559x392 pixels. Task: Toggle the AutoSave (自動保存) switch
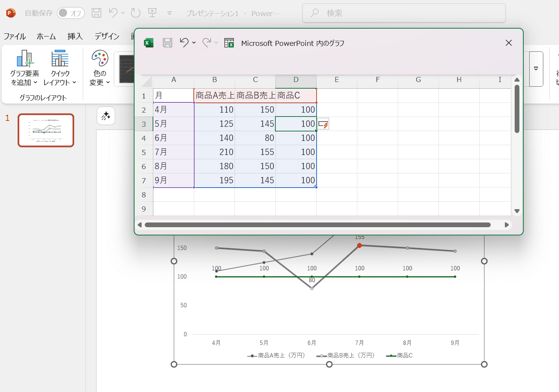pyautogui.click(x=71, y=13)
